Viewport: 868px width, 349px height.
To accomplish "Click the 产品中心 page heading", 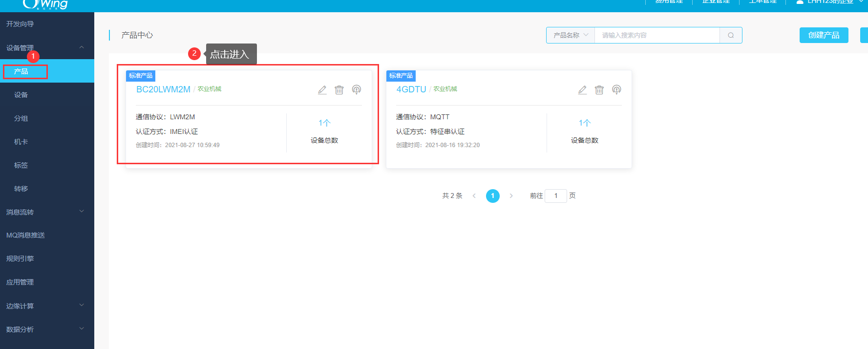I will [137, 35].
